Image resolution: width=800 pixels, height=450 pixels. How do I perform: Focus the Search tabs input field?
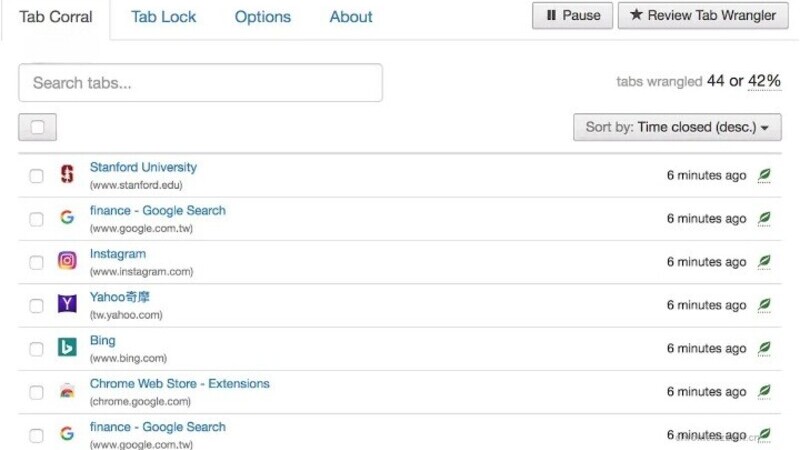[x=200, y=83]
